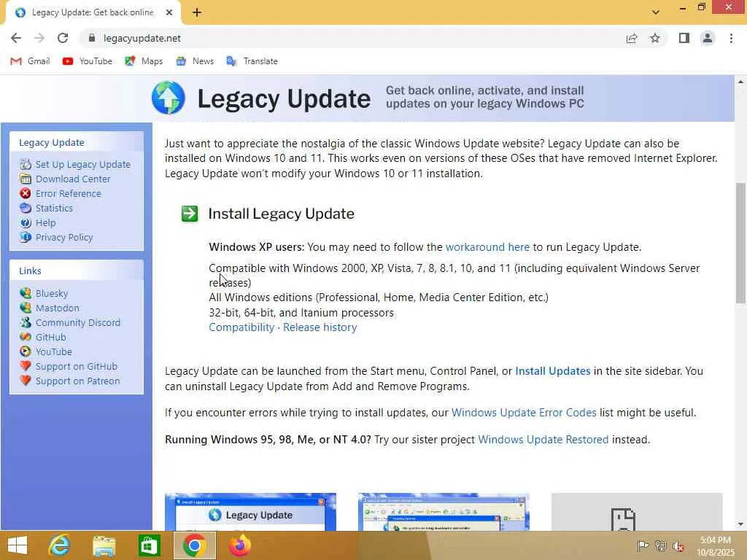Click the Mastodon globe icon
Viewport: 747px width, 560px height.
(26, 308)
